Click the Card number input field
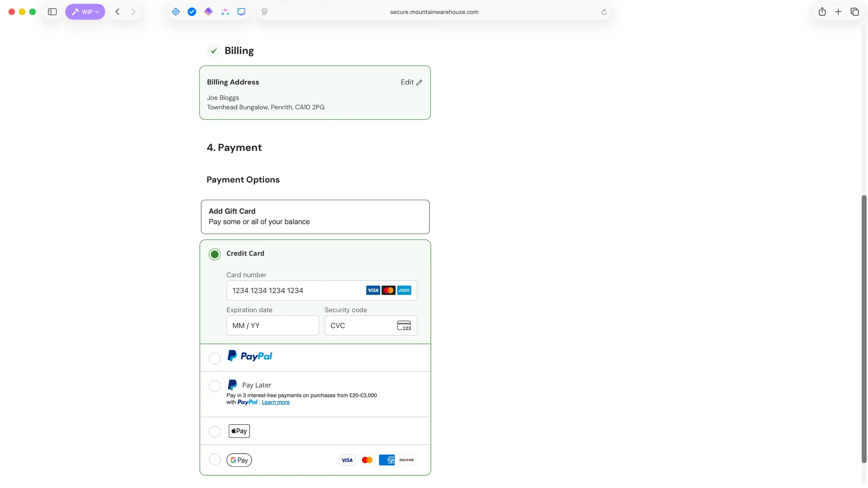Image resolution: width=868 pixels, height=488 pixels. 296,291
